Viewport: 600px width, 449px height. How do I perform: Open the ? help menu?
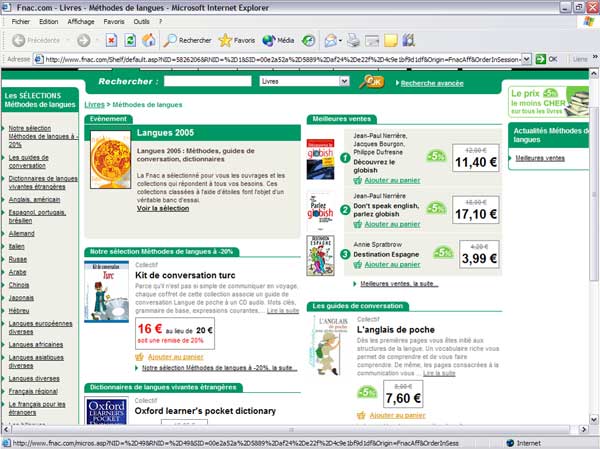161,22
